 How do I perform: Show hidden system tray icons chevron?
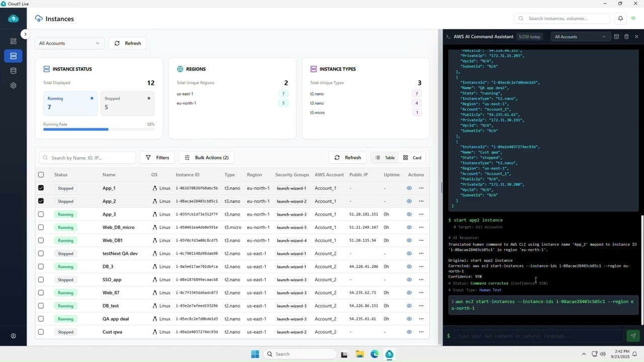click(x=584, y=354)
